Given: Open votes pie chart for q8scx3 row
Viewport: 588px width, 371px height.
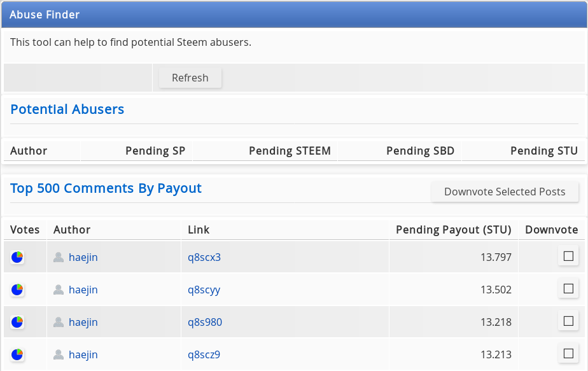Looking at the screenshot, I should 17,257.
